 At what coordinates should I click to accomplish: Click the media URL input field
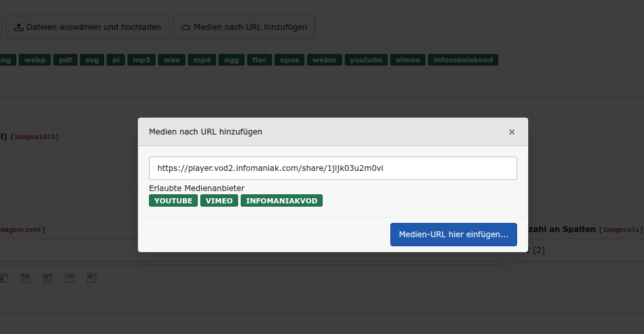332,168
